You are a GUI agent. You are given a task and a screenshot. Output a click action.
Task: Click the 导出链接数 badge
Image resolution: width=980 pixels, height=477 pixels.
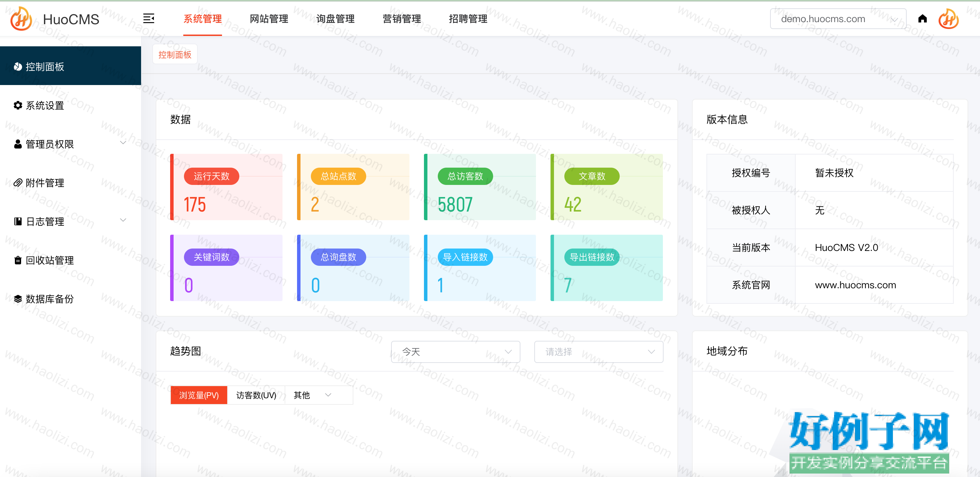(592, 257)
